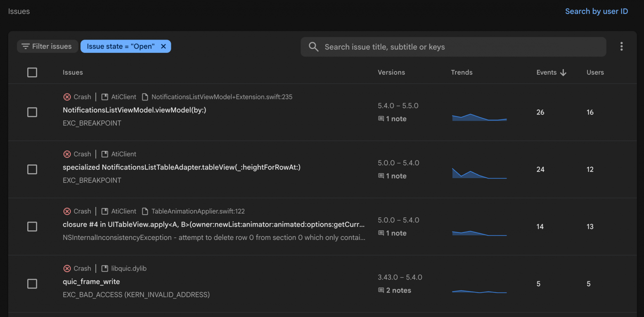Click the Issue state filter chip to edit it
644x317 pixels.
120,46
